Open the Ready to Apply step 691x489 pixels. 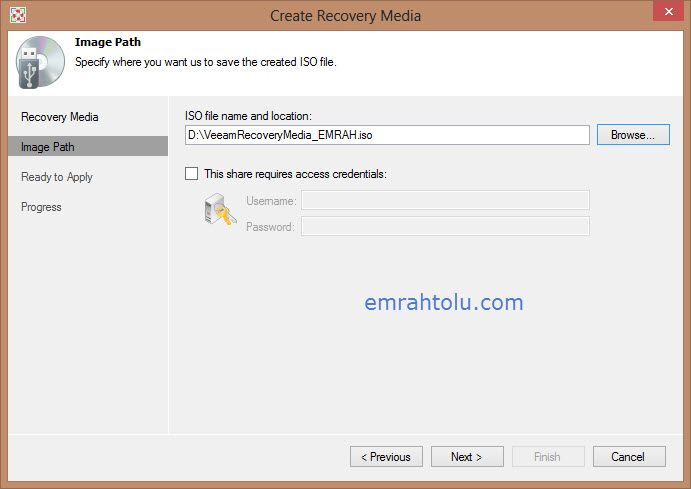point(57,177)
